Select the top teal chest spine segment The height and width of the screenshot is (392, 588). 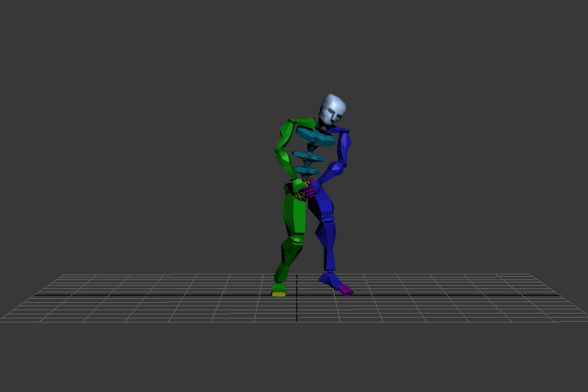[316, 136]
